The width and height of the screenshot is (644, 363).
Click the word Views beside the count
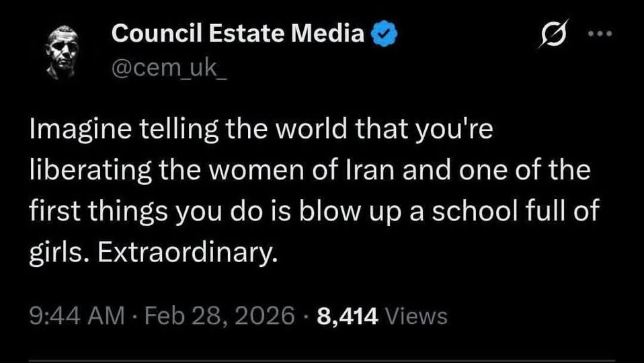coord(418,315)
